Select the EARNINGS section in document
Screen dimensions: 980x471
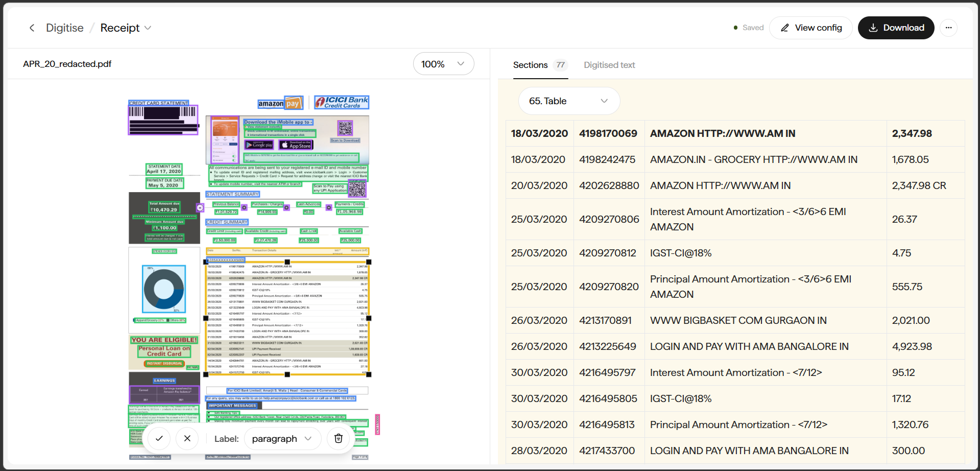[x=164, y=381]
